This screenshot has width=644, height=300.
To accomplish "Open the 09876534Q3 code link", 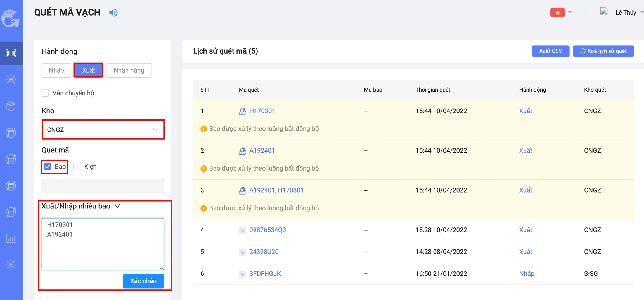I will (x=267, y=230).
